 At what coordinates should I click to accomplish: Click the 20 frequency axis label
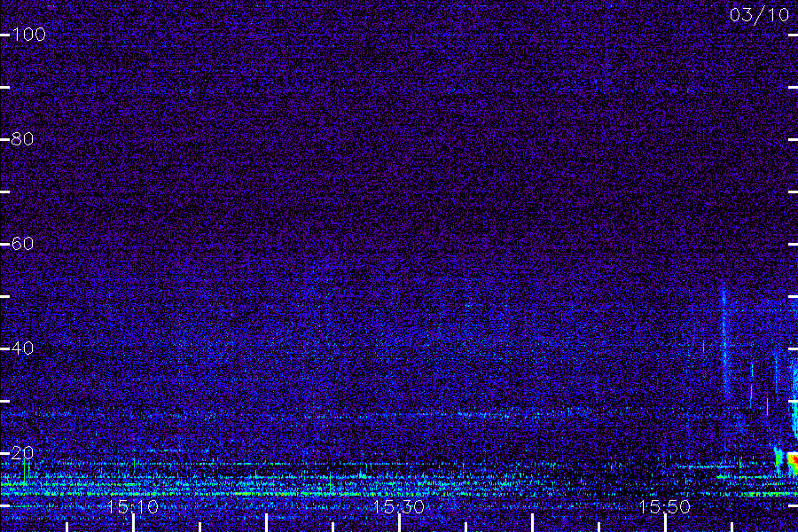click(22, 453)
